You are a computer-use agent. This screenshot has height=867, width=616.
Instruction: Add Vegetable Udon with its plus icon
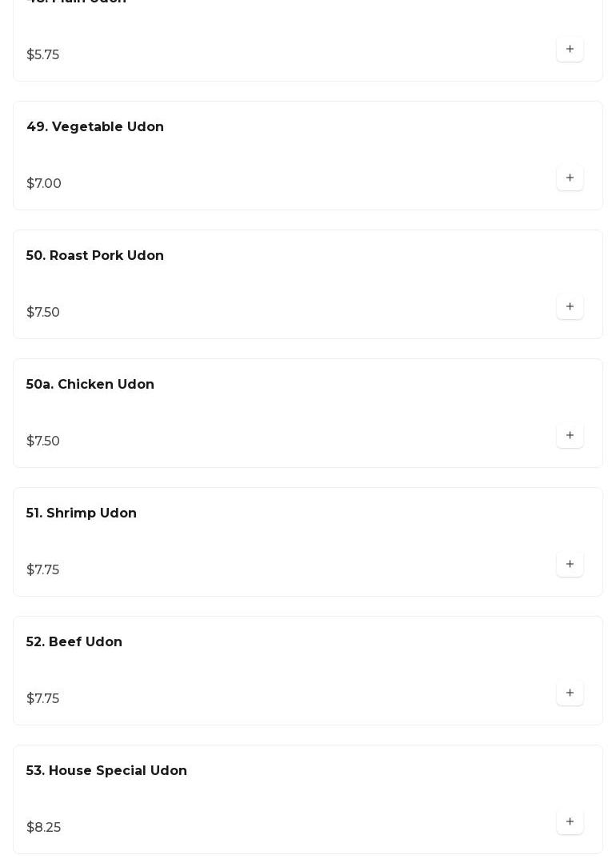[x=570, y=178]
